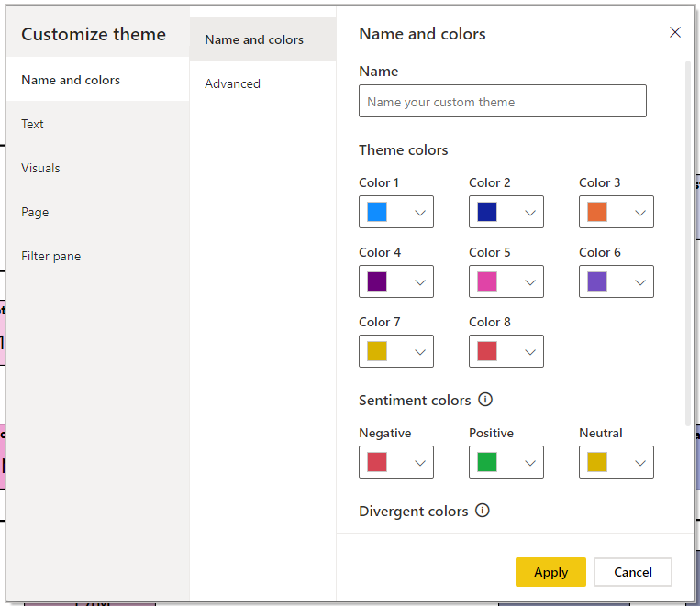Click the yellow Neutral sentiment swatch

[x=597, y=462]
